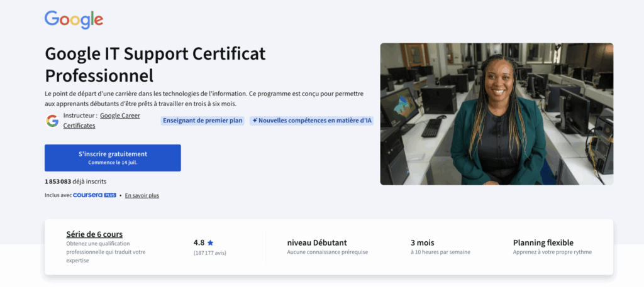Click the Nouvelles compétences en matière d'IA badge
This screenshot has width=644, height=287.
312,121
